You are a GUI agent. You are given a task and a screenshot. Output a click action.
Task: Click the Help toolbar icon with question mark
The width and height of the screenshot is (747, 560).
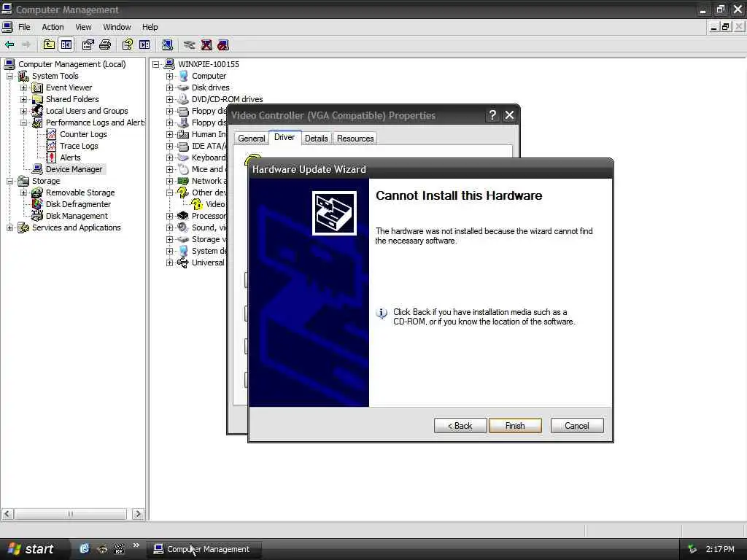click(127, 44)
